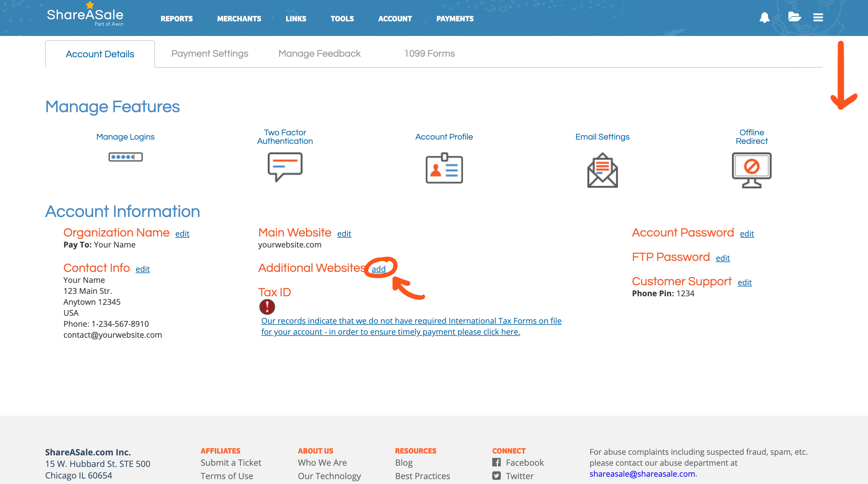
Task: Edit the Main Website
Action: click(344, 234)
